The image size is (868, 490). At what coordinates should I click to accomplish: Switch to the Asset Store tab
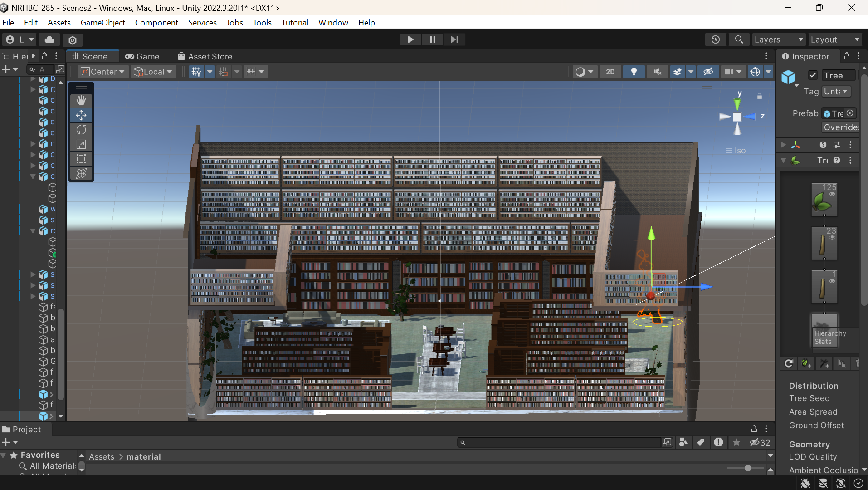205,56
